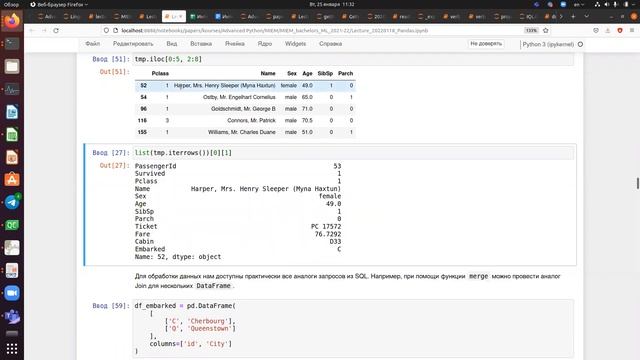Click the kernel status circle indicator
Screen dimensions: 640x360
pos(580,44)
